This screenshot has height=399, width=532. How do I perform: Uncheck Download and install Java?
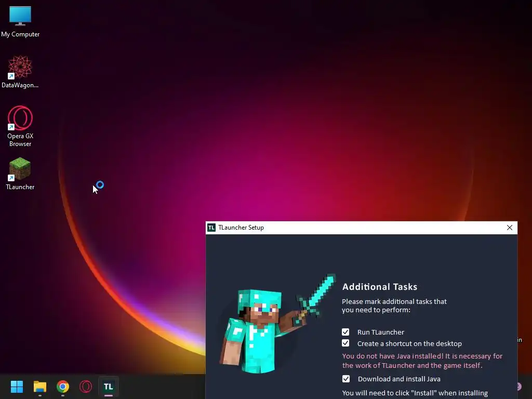tap(345, 379)
